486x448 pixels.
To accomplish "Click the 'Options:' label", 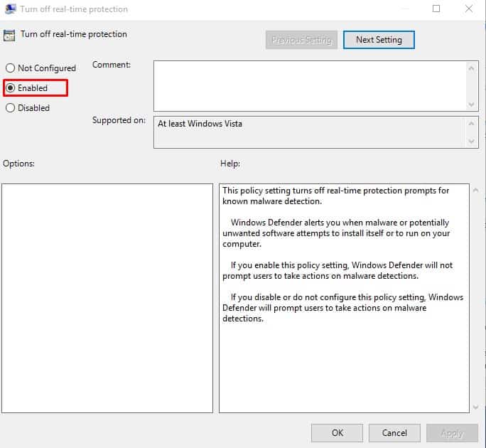I will (18, 164).
